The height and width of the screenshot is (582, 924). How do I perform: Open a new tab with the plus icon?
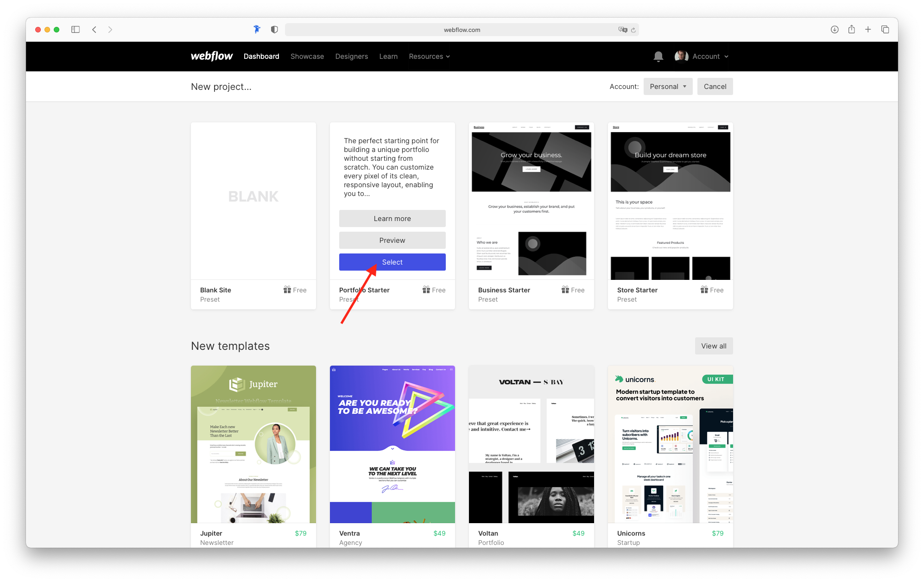(868, 29)
